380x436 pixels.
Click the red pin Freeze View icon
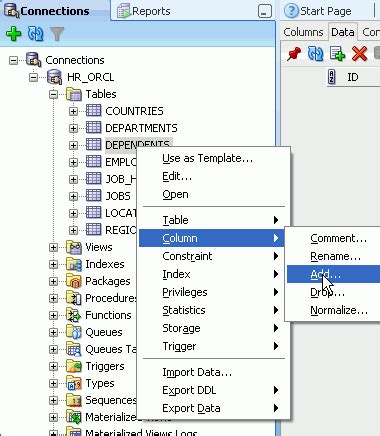294,54
